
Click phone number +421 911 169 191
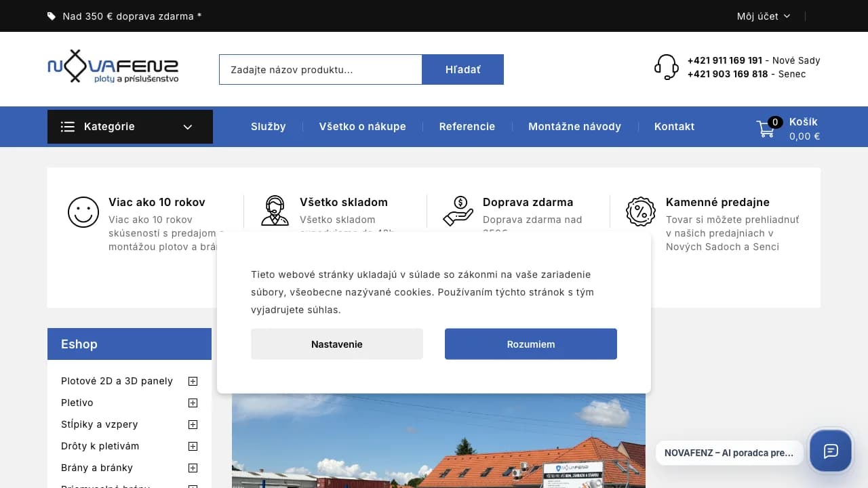tap(725, 60)
